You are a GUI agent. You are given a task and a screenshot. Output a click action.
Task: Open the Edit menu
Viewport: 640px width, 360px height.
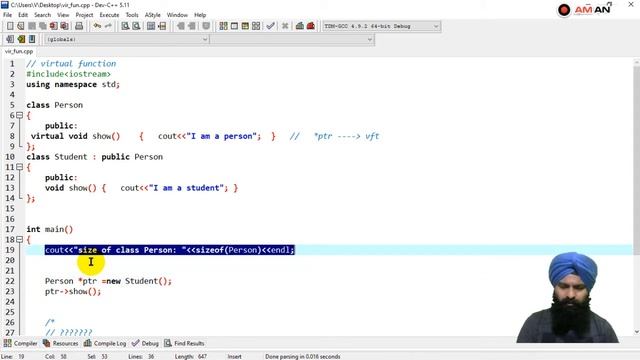pyautogui.click(x=23, y=15)
